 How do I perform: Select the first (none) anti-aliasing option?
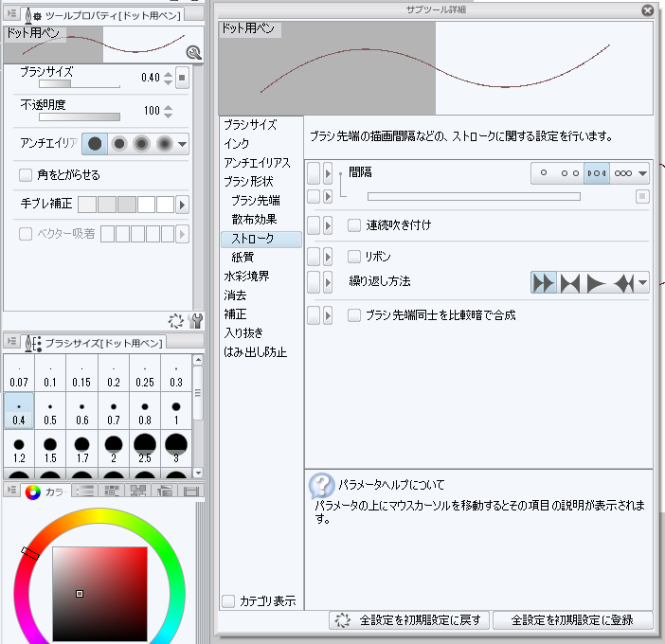pyautogui.click(x=95, y=144)
